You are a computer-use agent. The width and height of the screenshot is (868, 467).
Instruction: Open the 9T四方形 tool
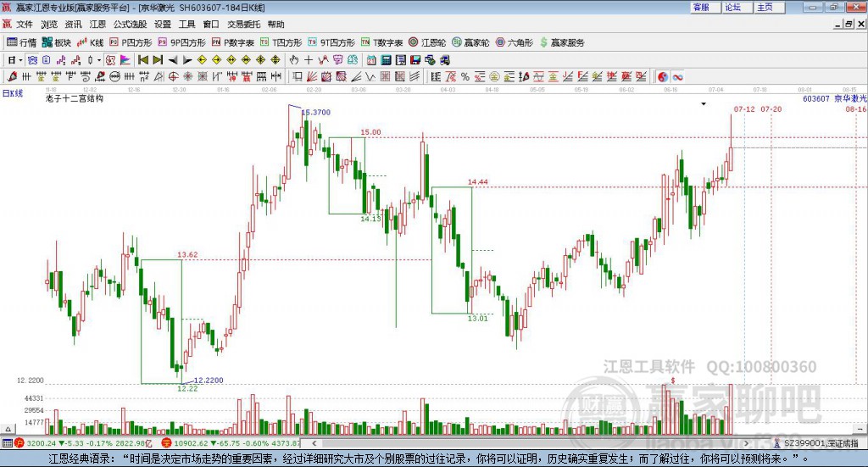331,42
